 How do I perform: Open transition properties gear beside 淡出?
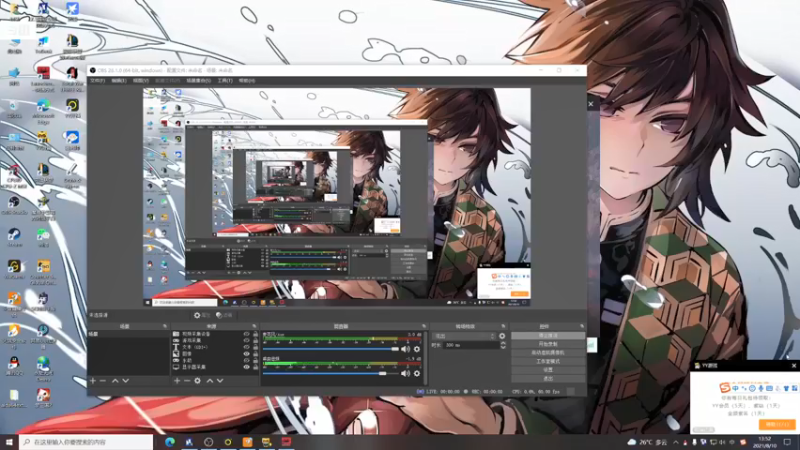pyautogui.click(x=502, y=336)
